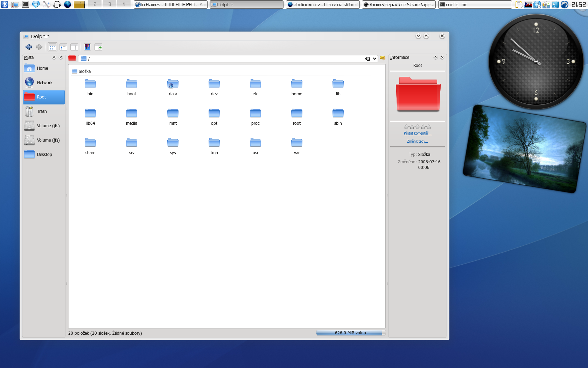The image size is (588, 368).
Task: Click the CZ keyboard layout tray icon
Action: pos(528,5)
